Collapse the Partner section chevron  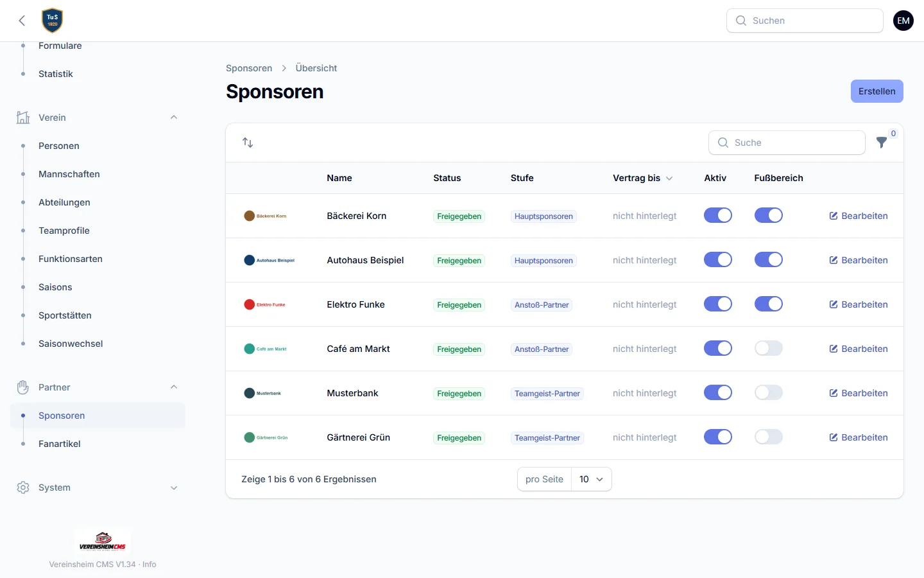[x=174, y=387]
